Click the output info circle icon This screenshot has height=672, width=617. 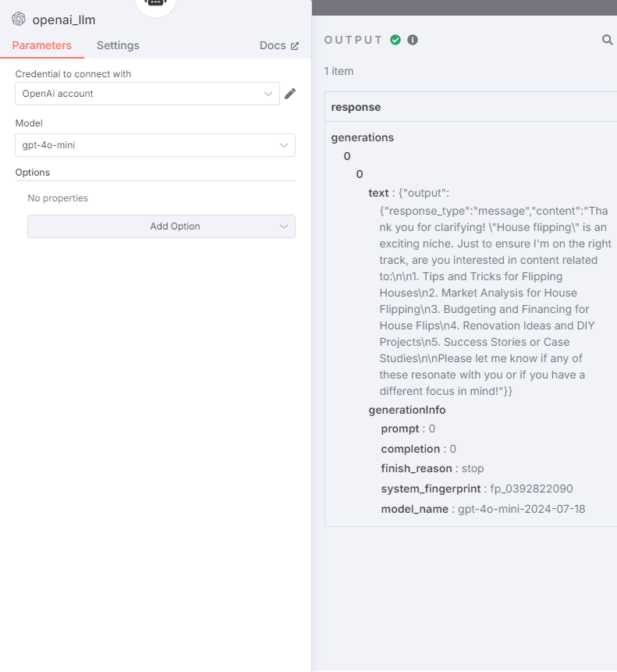point(413,40)
